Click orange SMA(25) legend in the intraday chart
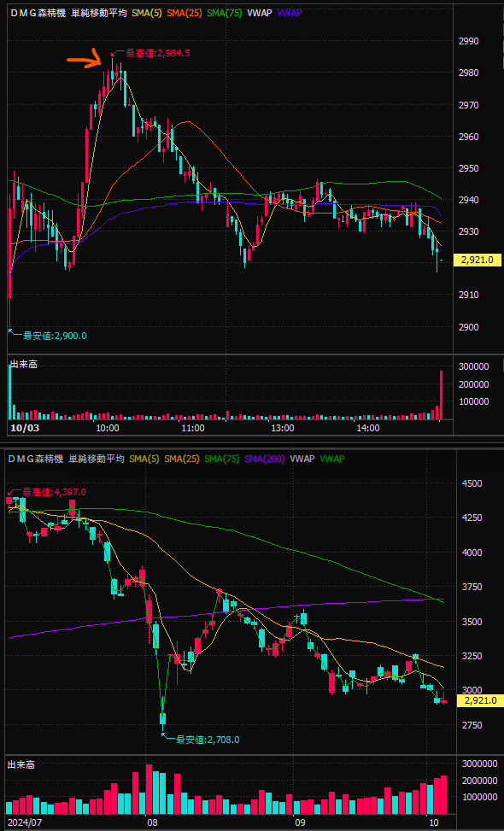Viewport: 504px width, 831px height. coord(185,14)
